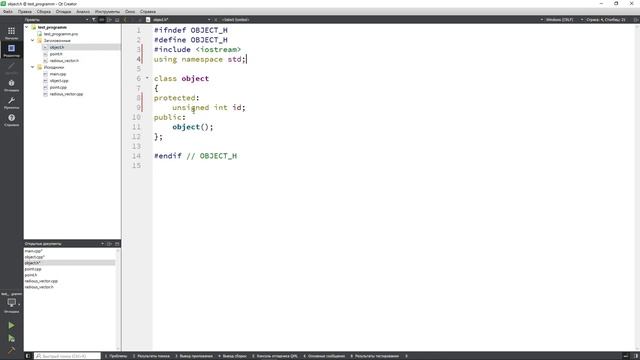
Task: Open the Search Results output pane
Action: pyautogui.click(x=151, y=356)
